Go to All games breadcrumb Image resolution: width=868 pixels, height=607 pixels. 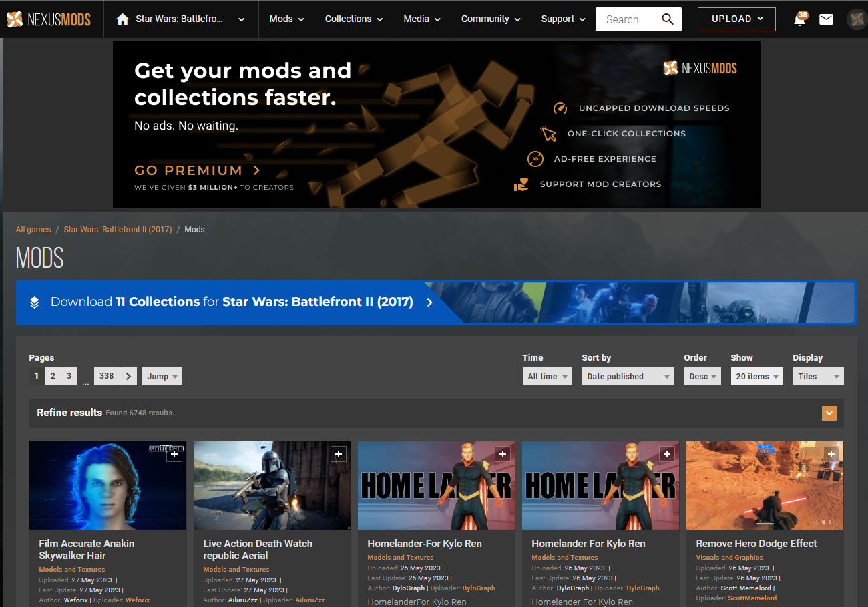[x=33, y=230]
